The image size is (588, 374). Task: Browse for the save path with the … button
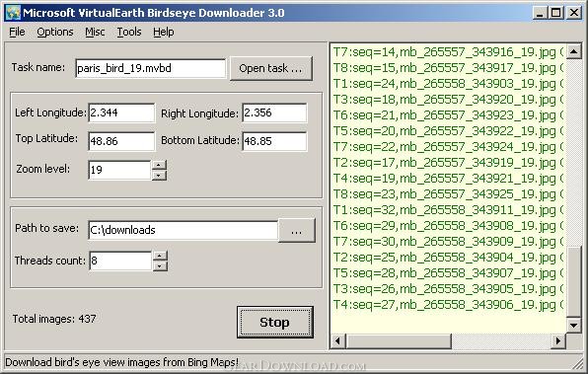click(296, 230)
